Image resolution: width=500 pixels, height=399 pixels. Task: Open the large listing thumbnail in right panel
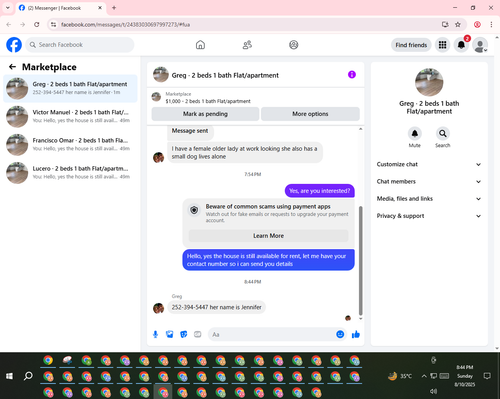(429, 82)
